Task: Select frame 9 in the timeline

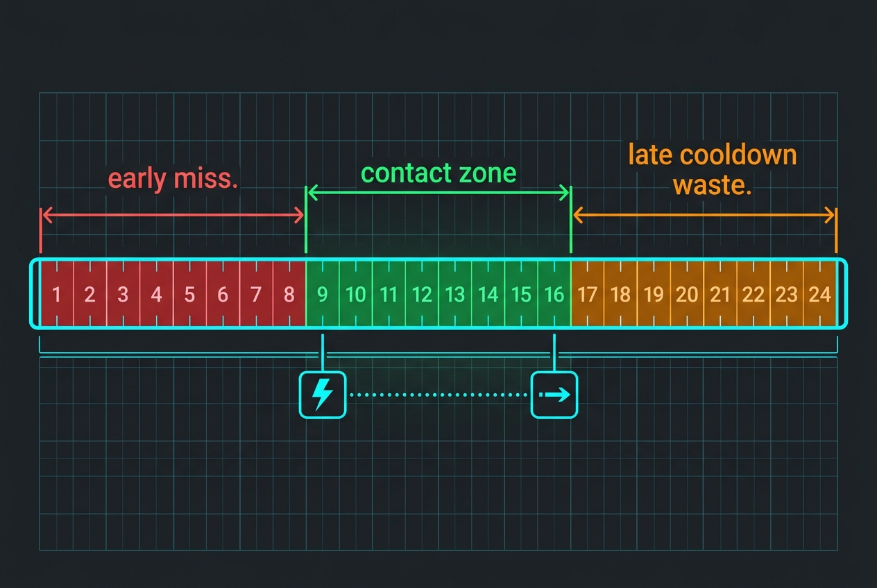Action: pyautogui.click(x=323, y=294)
